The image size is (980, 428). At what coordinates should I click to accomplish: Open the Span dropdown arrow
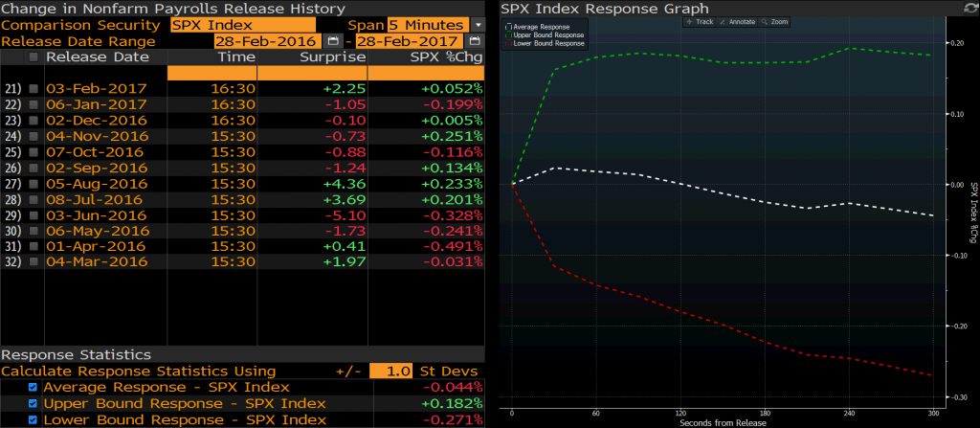point(478,25)
